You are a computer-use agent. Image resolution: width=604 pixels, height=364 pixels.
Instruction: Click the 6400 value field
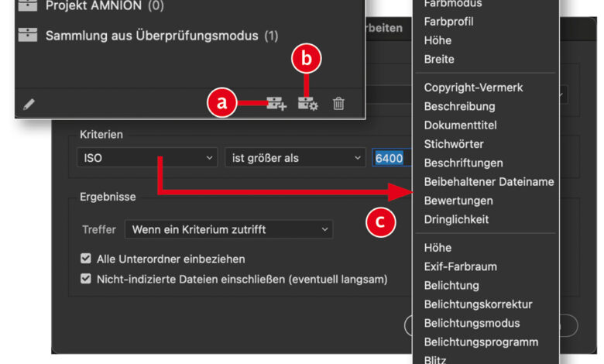pyautogui.click(x=391, y=158)
